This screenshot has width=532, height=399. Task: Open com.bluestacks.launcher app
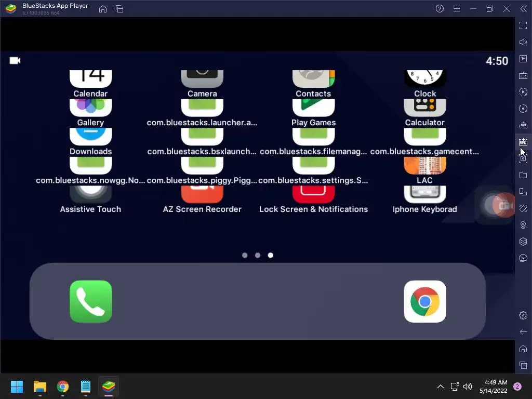(202, 108)
